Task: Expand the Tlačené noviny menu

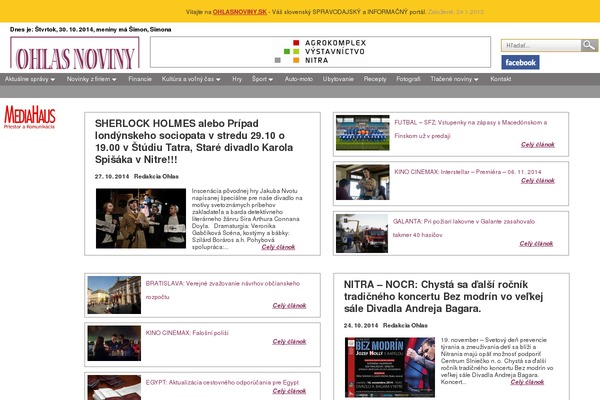Action: tap(454, 79)
